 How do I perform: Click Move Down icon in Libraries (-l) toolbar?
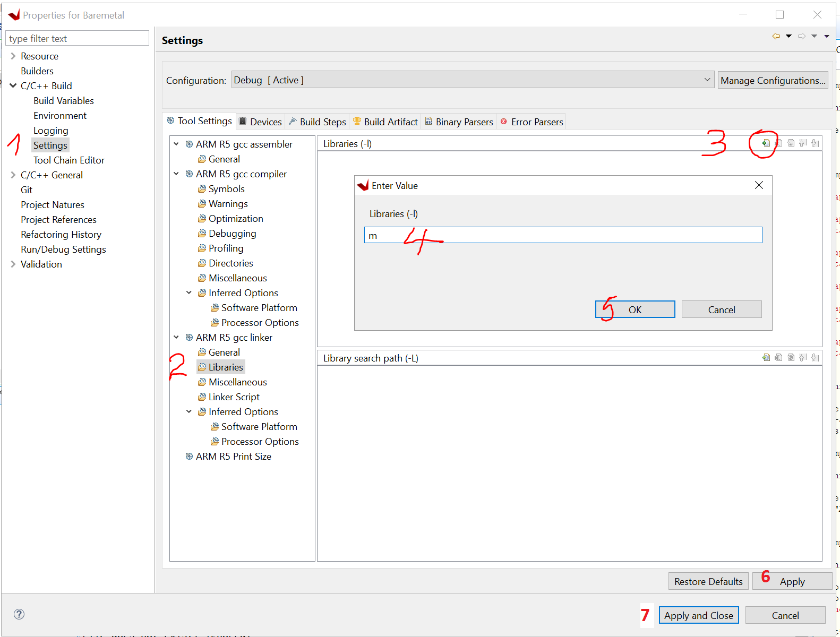[815, 143]
